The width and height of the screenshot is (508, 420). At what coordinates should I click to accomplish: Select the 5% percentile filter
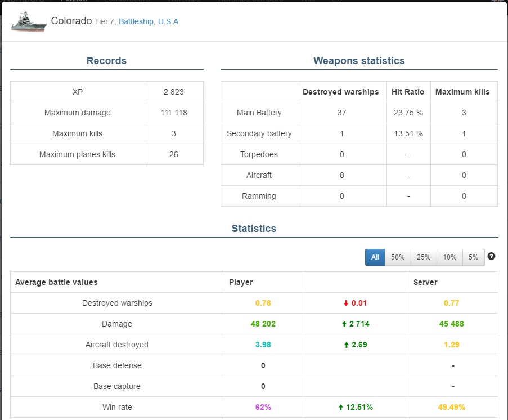point(473,257)
